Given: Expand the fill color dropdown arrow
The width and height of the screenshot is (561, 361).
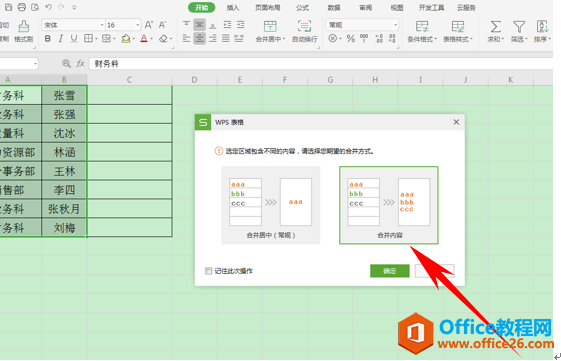Looking at the screenshot, I should pos(134,39).
